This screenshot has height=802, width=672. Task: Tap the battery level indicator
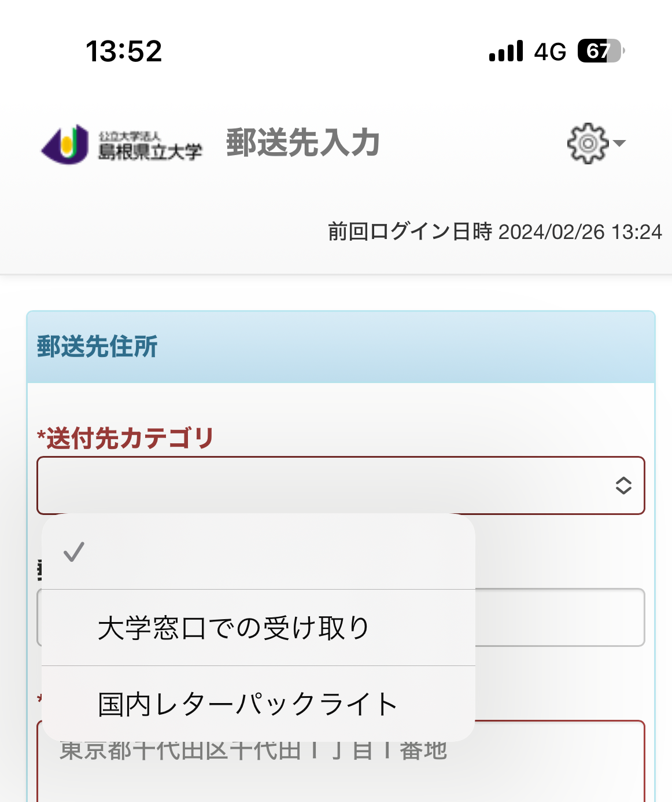pyautogui.click(x=600, y=51)
